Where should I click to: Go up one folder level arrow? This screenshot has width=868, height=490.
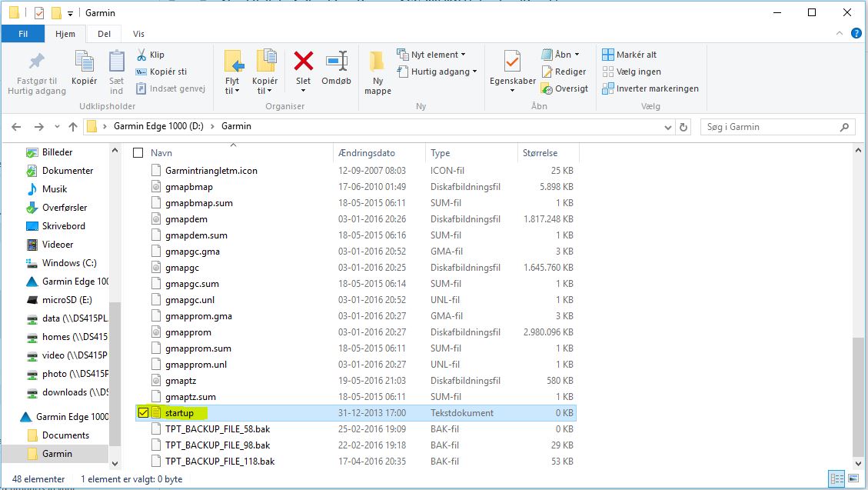coord(72,127)
